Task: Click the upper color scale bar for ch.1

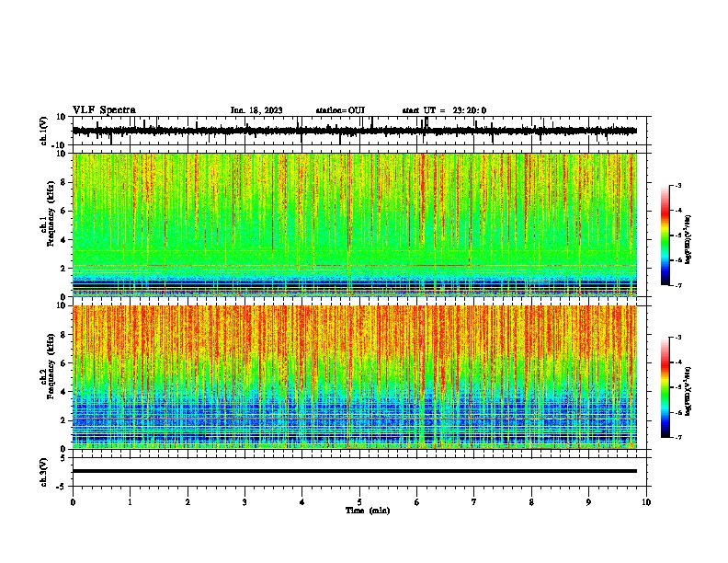Action: click(x=665, y=236)
